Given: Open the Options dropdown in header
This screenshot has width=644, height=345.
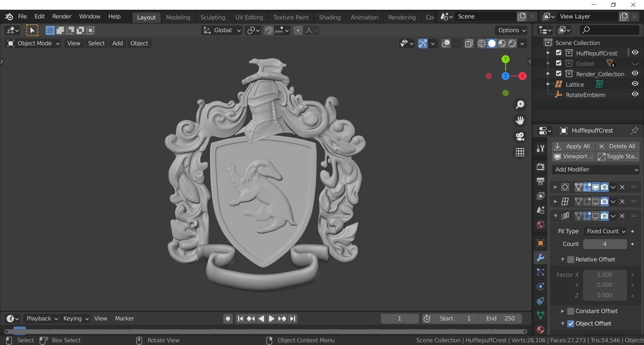Looking at the screenshot, I should [511, 30].
